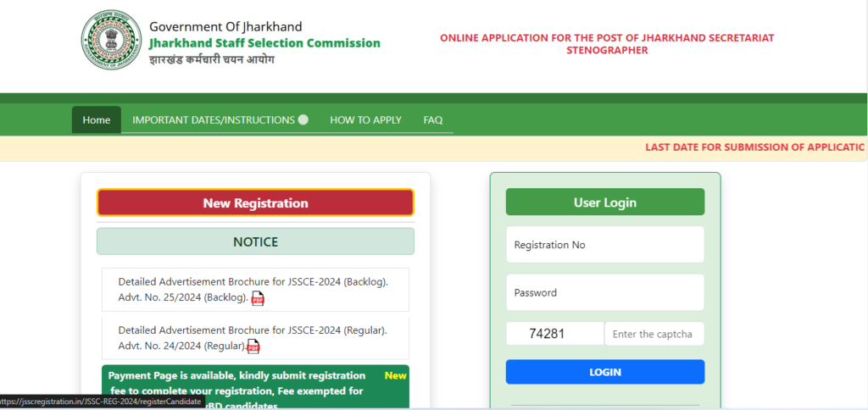Focus the Password field
The image size is (868, 410).
coord(605,292)
